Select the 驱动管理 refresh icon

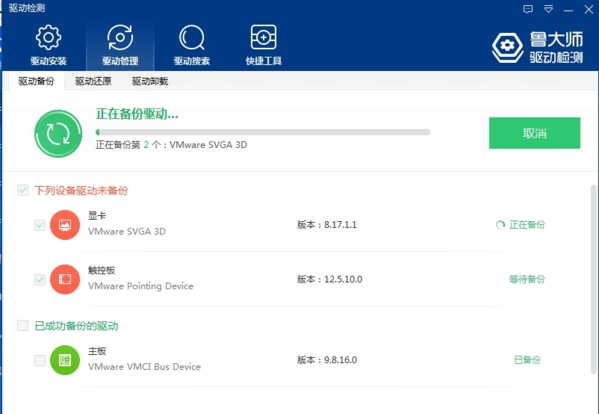(120, 37)
